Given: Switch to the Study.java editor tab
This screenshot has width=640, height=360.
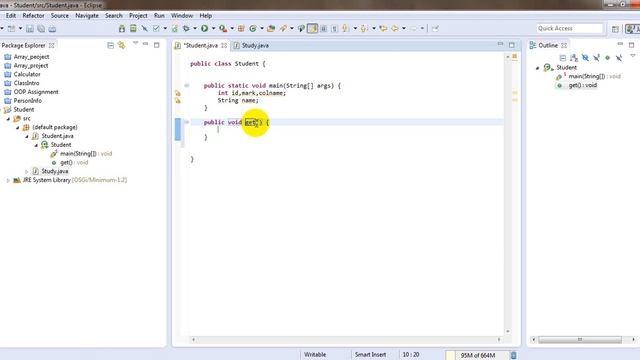Looking at the screenshot, I should [x=251, y=45].
